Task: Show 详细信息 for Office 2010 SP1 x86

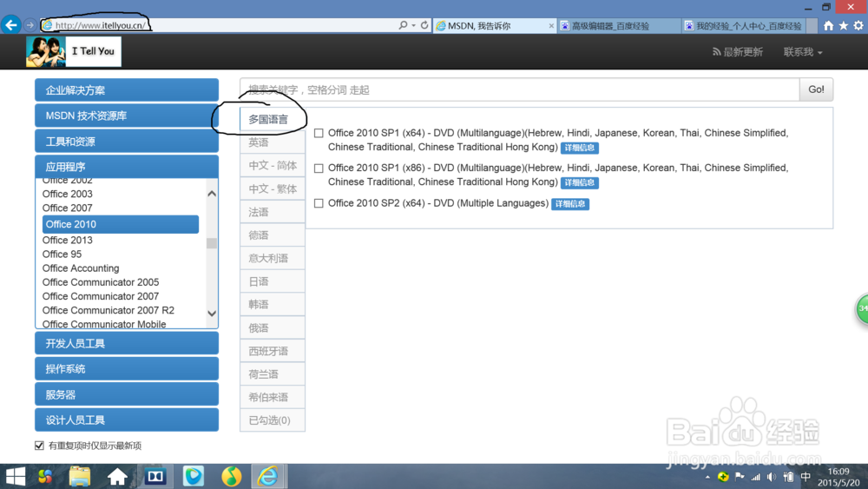Action: point(580,182)
